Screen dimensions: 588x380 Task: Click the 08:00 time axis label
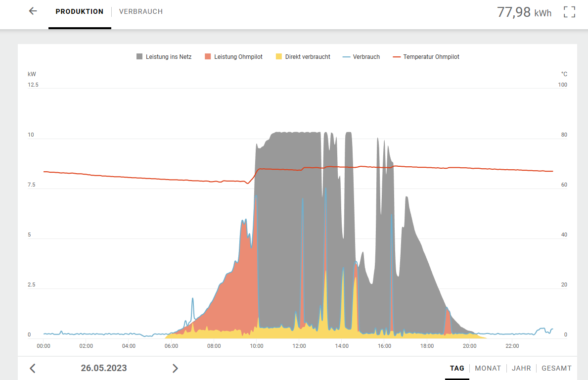pyautogui.click(x=214, y=346)
